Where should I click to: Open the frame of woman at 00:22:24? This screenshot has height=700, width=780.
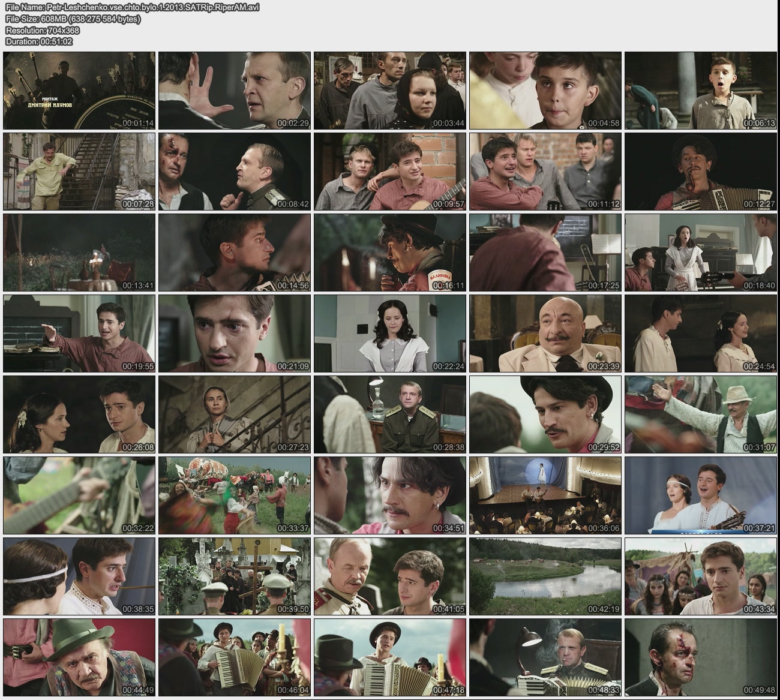pos(390,334)
